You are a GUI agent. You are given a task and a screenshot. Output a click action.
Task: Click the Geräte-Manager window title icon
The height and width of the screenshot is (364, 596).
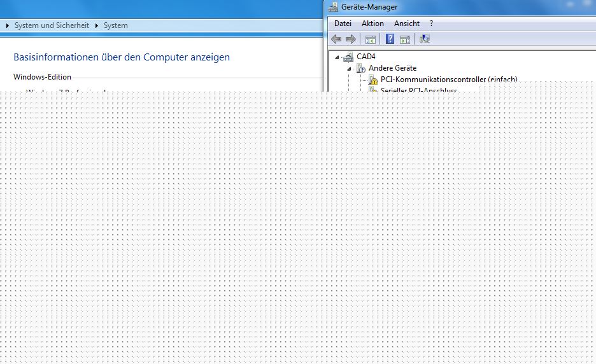(x=334, y=7)
